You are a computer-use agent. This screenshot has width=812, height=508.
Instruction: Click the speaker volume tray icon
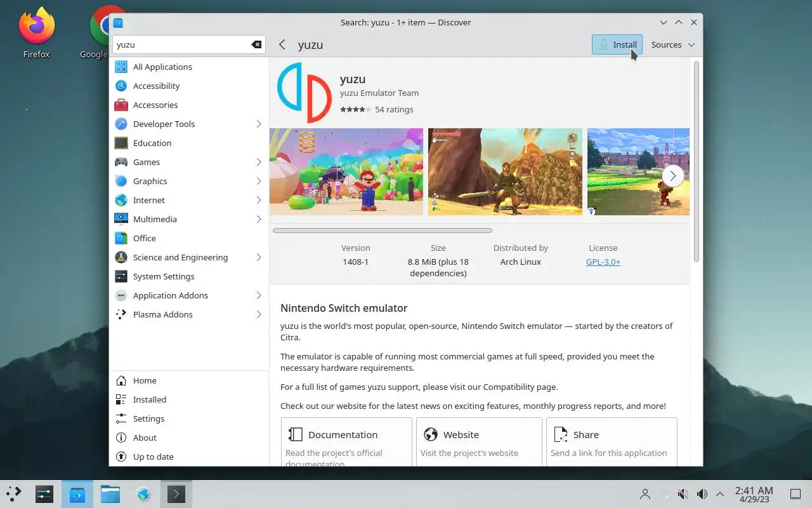coord(702,494)
